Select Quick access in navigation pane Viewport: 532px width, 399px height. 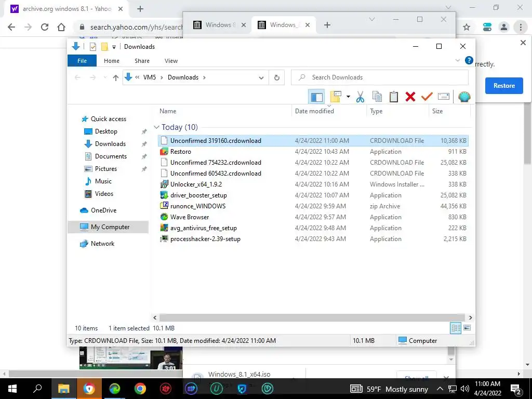pyautogui.click(x=108, y=119)
